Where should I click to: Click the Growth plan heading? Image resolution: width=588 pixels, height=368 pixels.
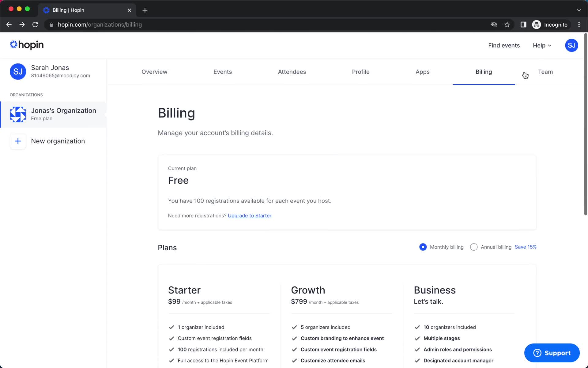click(308, 290)
